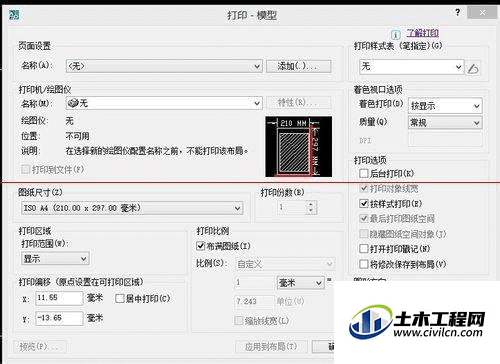
Task: Open the 毫米 units dropdown
Action: tap(300, 283)
